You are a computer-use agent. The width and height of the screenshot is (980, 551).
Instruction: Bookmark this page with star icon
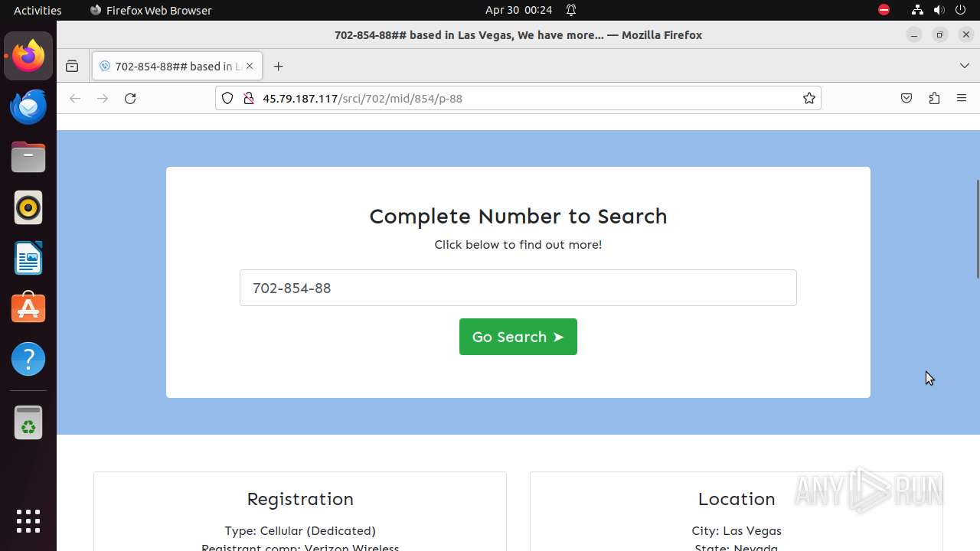(809, 98)
